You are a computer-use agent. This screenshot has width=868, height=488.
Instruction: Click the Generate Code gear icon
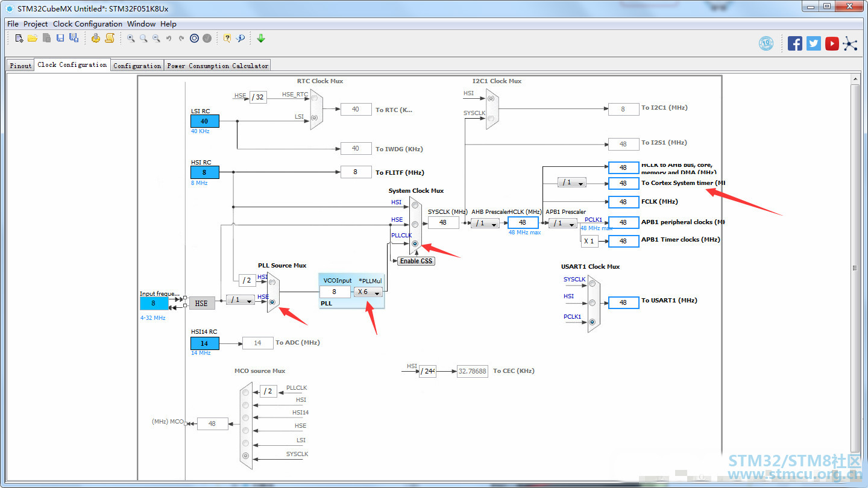click(95, 38)
